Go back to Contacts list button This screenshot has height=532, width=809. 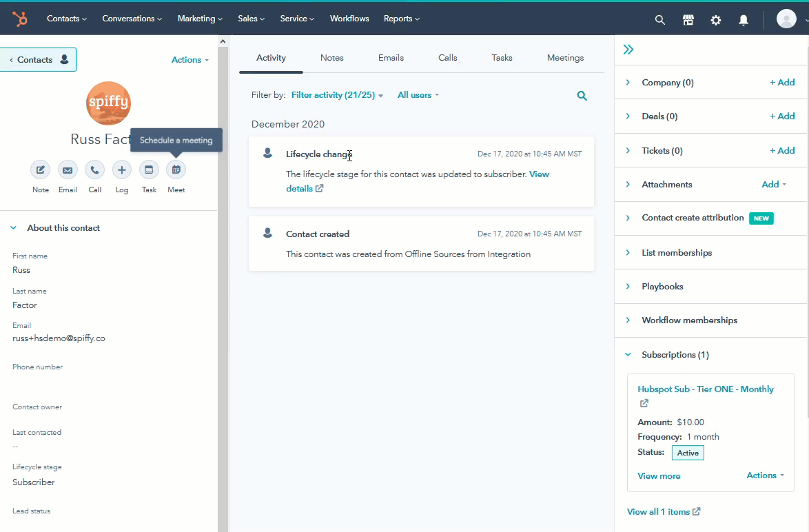pos(38,60)
